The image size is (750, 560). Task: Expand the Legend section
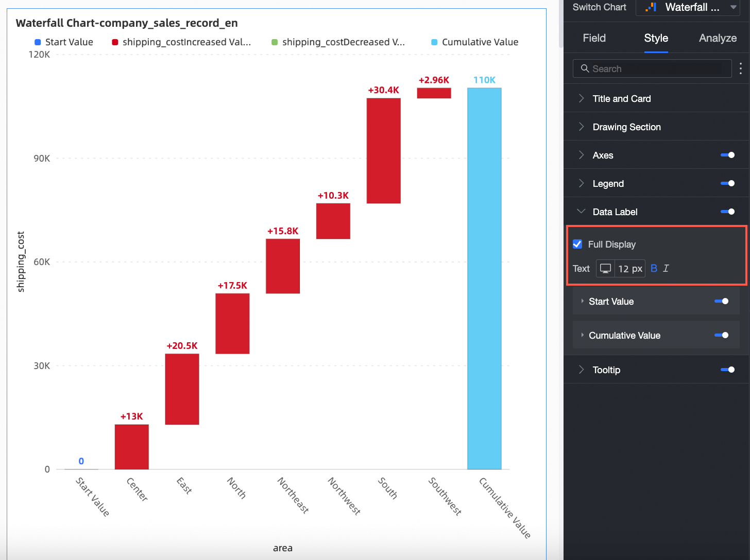[x=582, y=183]
